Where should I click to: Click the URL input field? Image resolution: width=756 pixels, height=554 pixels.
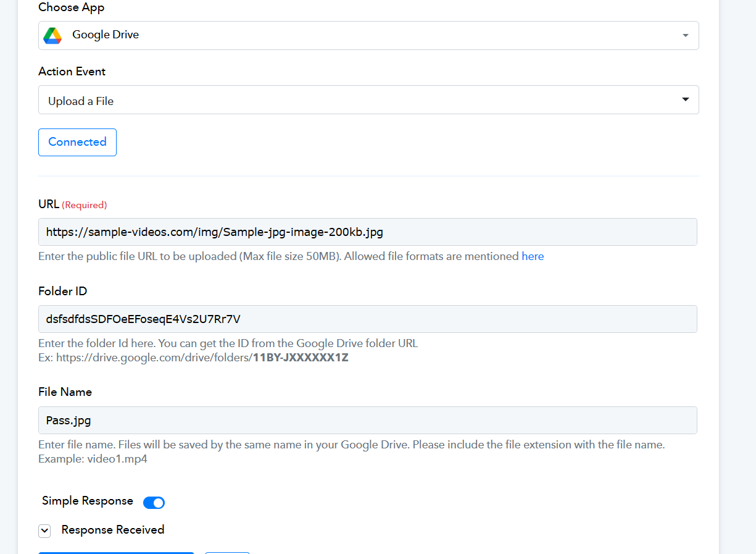click(368, 232)
